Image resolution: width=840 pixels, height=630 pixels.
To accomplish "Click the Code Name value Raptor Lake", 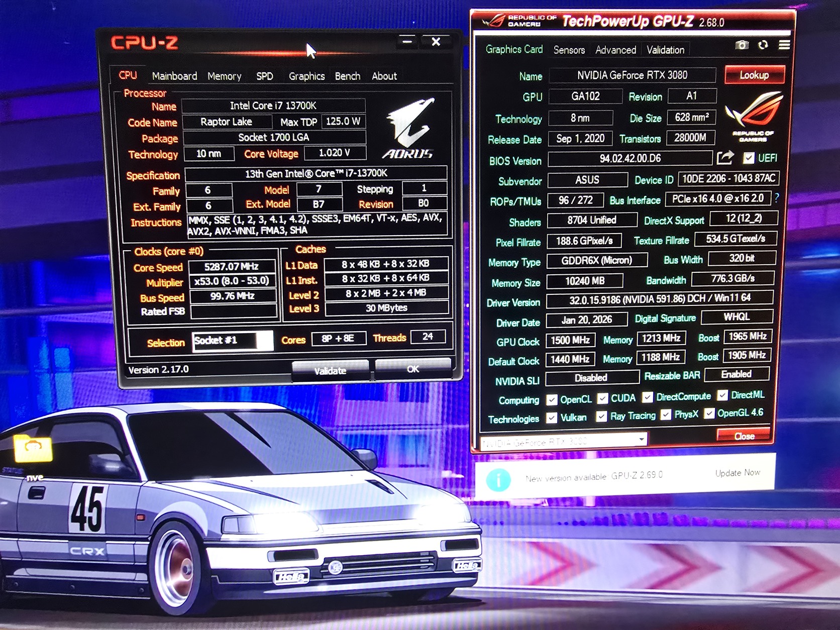I will click(x=227, y=122).
